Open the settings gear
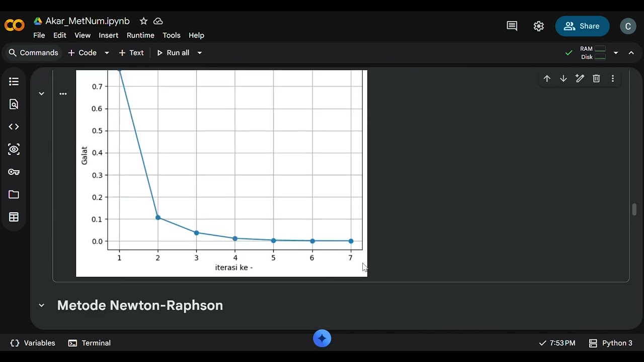Viewport: 644px width, 362px height. pos(539,26)
